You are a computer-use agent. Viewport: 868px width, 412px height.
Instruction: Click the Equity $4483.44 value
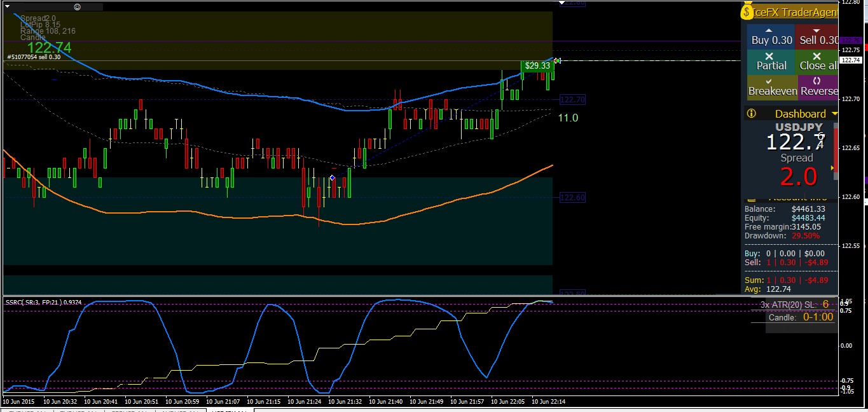(808, 218)
